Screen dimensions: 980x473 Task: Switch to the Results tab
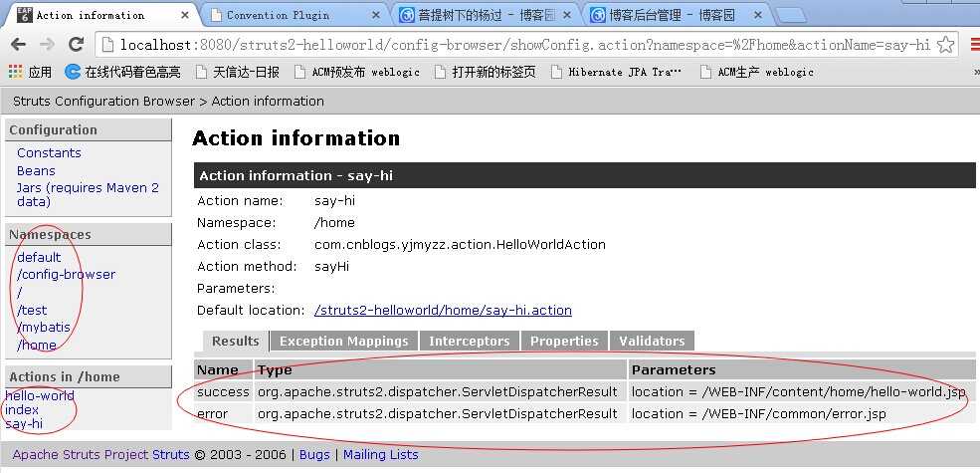coord(236,341)
